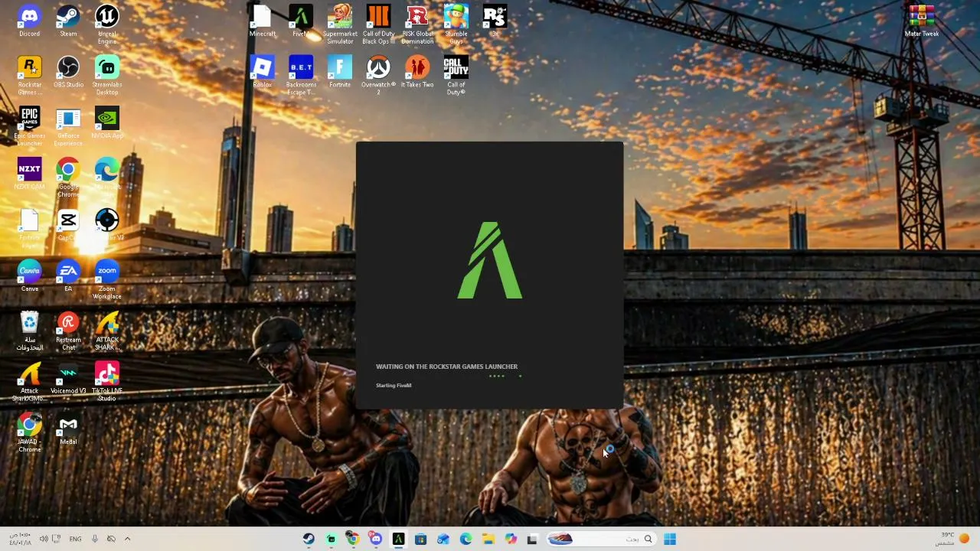Screen dimensions: 980x551
Task: Select the Backrooms Escape Together icon
Action: coord(301,76)
